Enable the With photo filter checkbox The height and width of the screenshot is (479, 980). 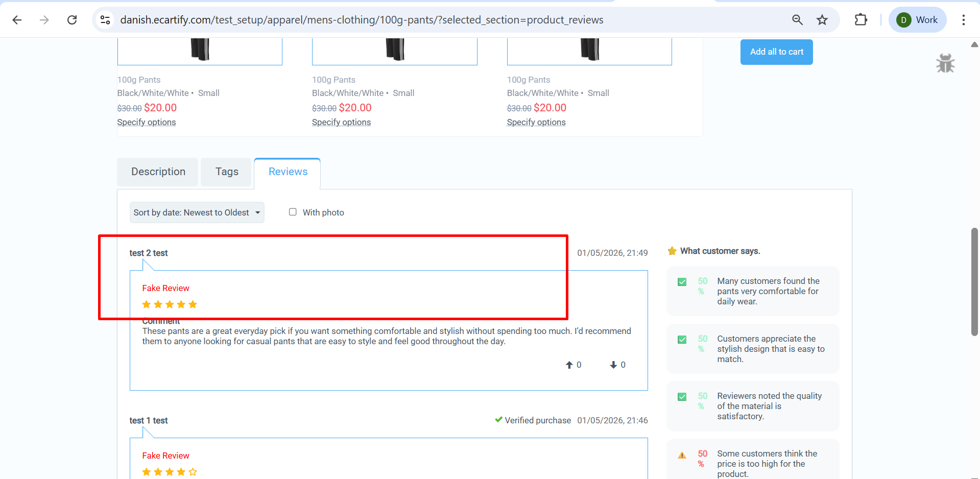293,212
